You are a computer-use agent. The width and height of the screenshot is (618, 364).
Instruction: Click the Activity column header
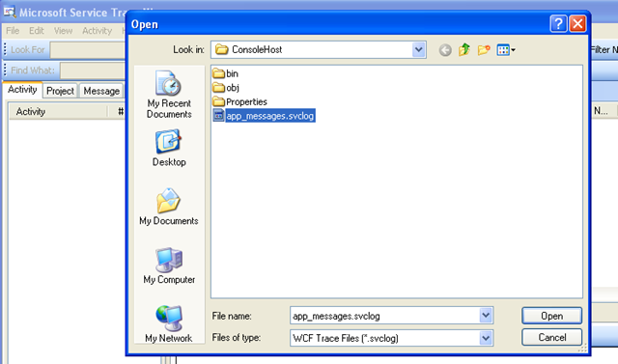[58, 111]
